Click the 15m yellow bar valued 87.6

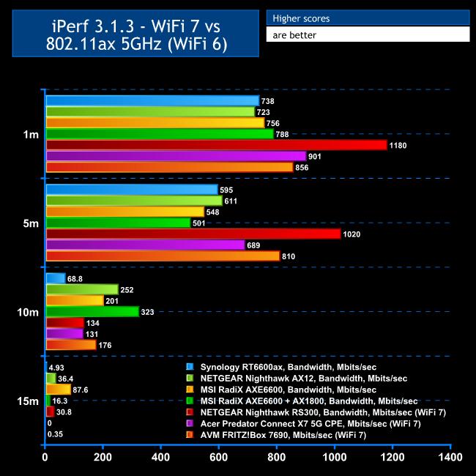[x=59, y=390]
